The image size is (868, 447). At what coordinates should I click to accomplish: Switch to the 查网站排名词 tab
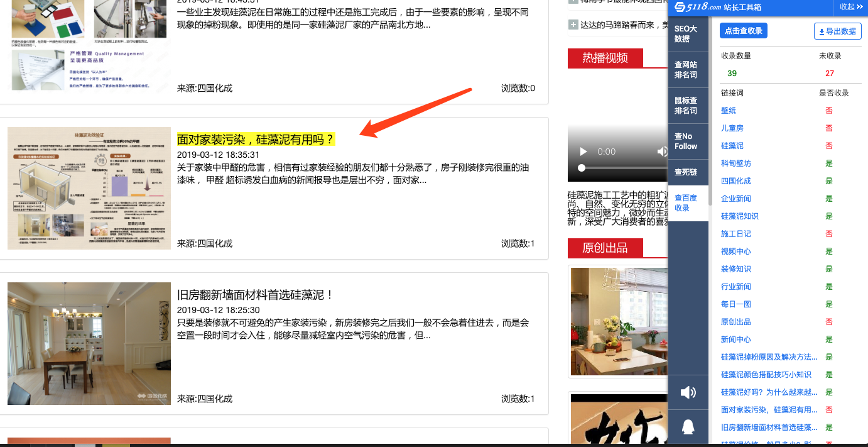pyautogui.click(x=685, y=70)
